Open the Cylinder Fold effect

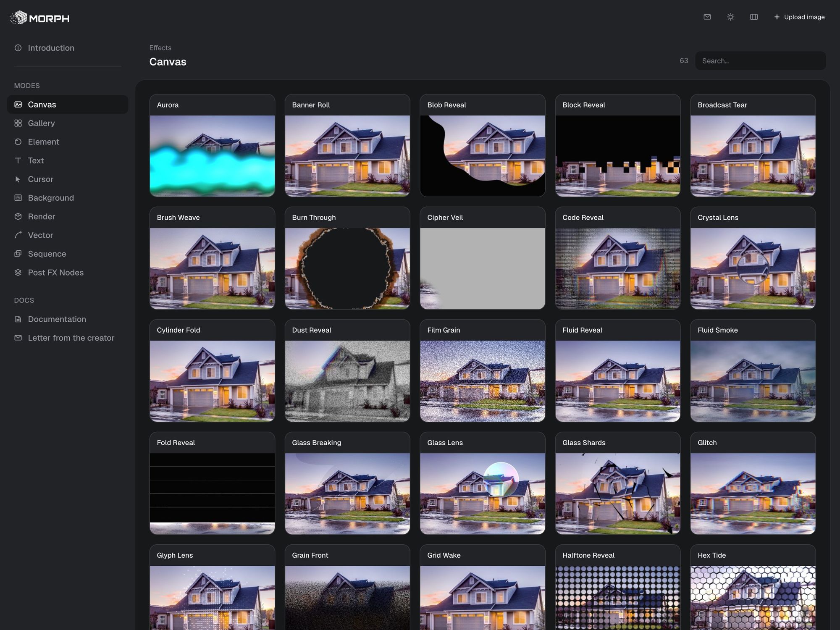click(212, 370)
